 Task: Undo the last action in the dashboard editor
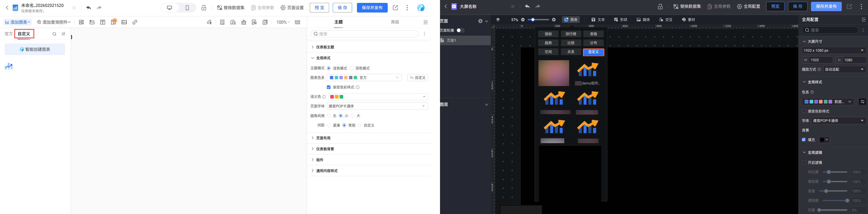tap(89, 8)
